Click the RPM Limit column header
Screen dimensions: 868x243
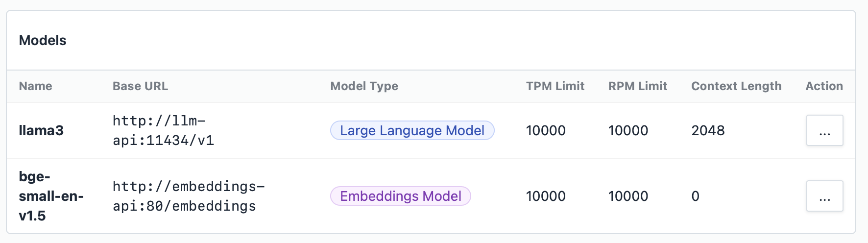[x=637, y=86]
